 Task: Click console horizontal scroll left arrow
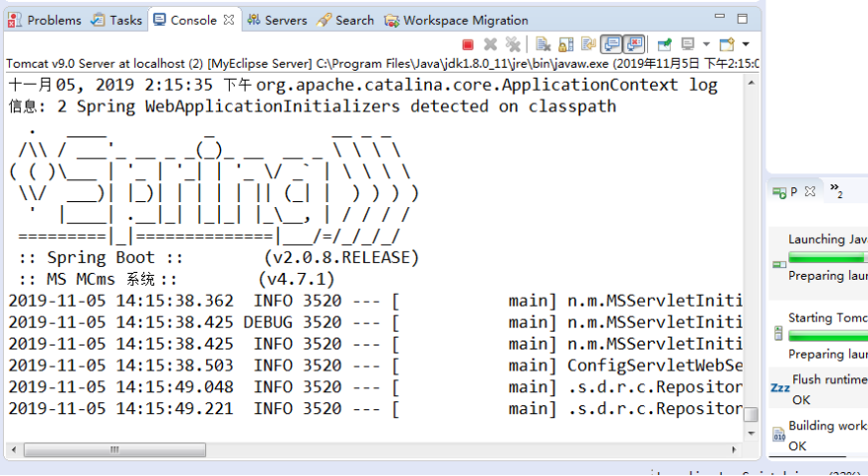click(14, 449)
